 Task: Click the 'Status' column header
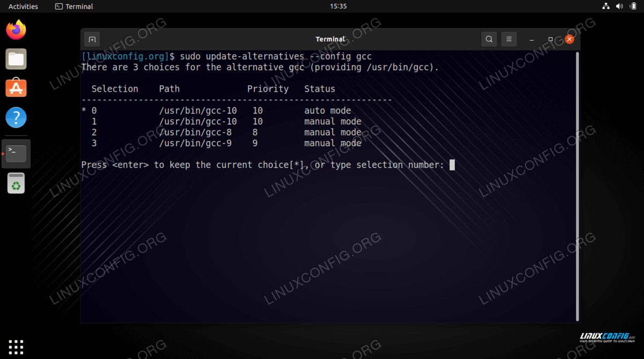320,89
